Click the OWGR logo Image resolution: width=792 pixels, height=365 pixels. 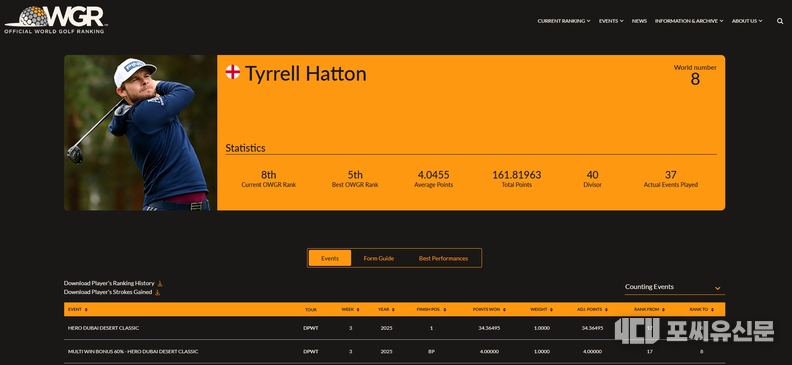(x=55, y=20)
